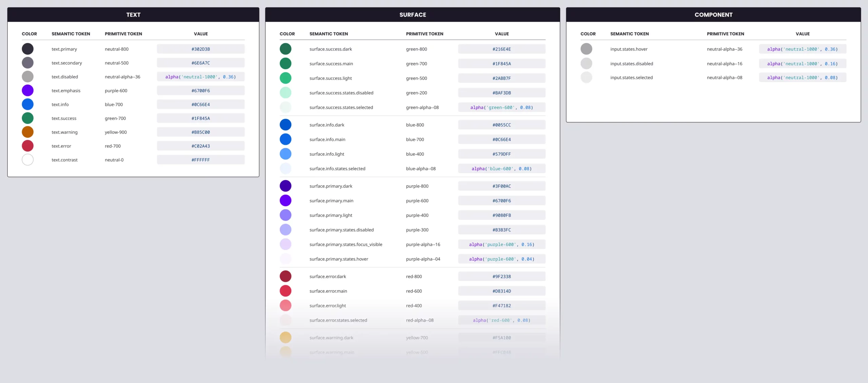868x383 pixels.
Task: Click the input.states.hover gray swatch
Action: point(586,49)
